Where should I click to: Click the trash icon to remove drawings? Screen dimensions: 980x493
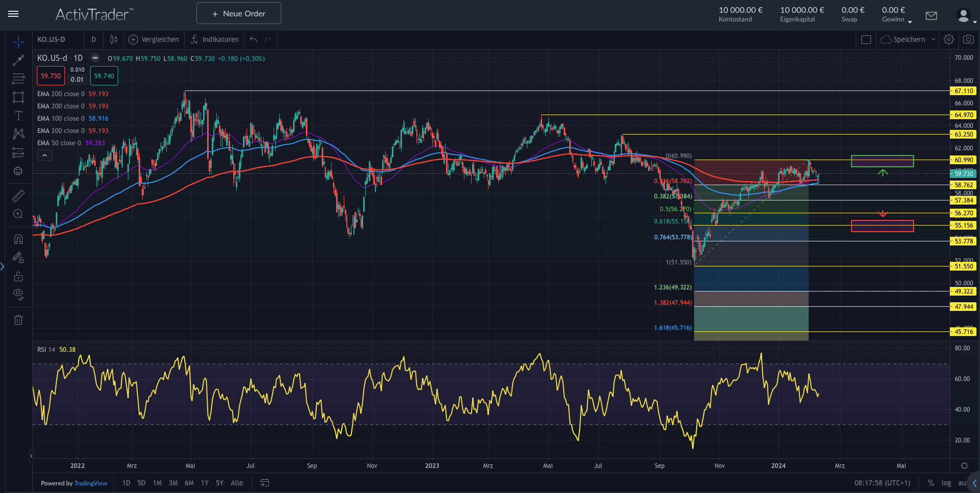18,320
